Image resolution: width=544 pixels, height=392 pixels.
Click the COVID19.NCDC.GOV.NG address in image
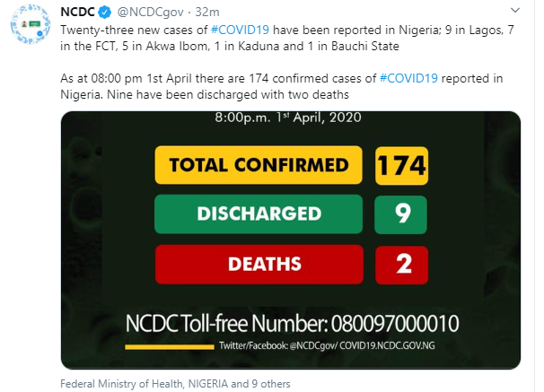[387, 345]
